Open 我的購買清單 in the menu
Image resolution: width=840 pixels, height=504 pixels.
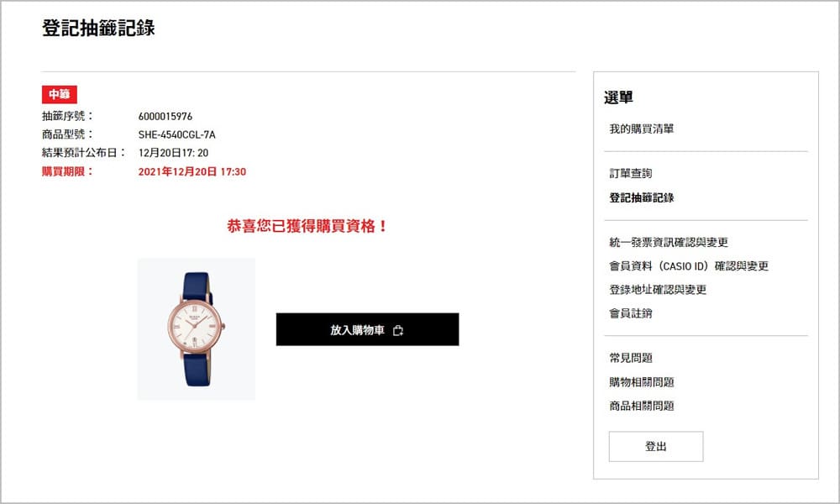pos(641,129)
